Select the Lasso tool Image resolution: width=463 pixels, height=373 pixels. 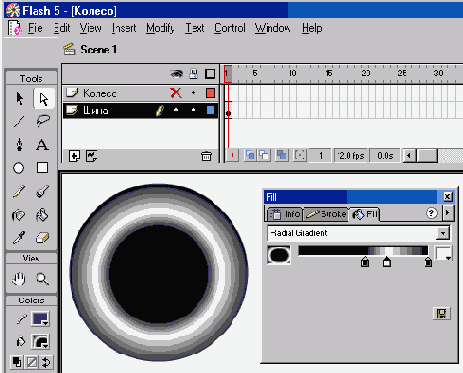click(x=43, y=121)
